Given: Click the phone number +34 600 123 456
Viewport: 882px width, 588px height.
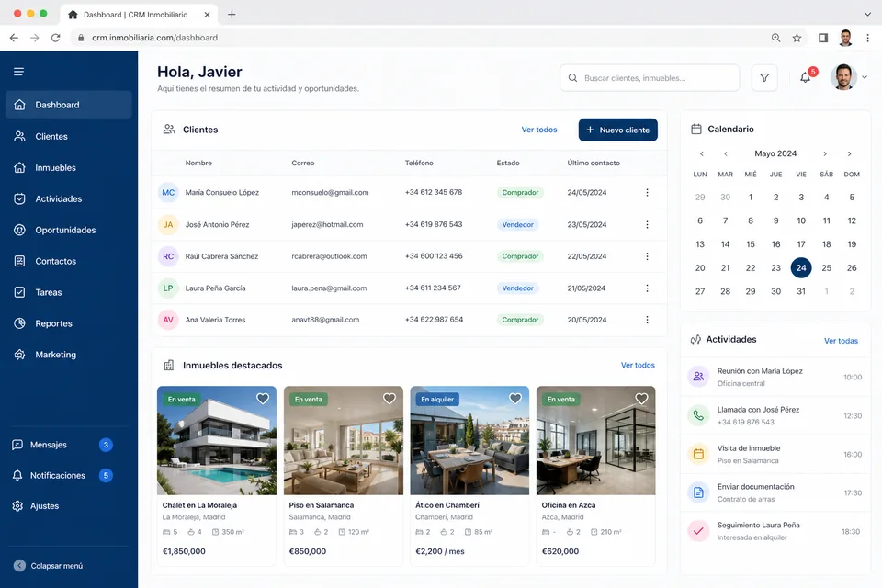Looking at the screenshot, I should pyautogui.click(x=434, y=256).
